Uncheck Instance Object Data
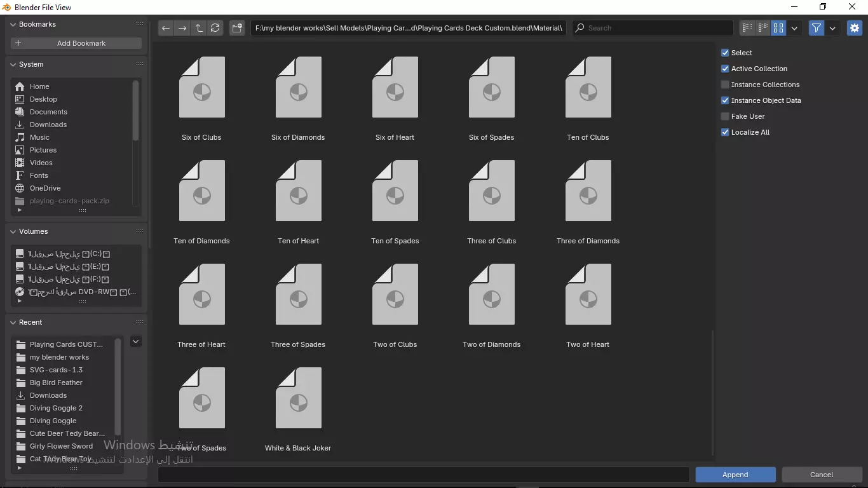 click(725, 100)
